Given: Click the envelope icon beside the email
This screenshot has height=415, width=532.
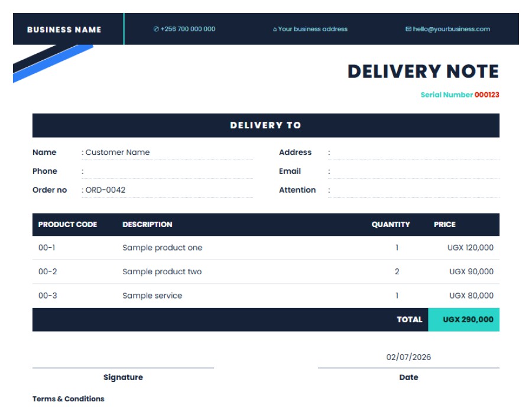Looking at the screenshot, I should point(408,29).
